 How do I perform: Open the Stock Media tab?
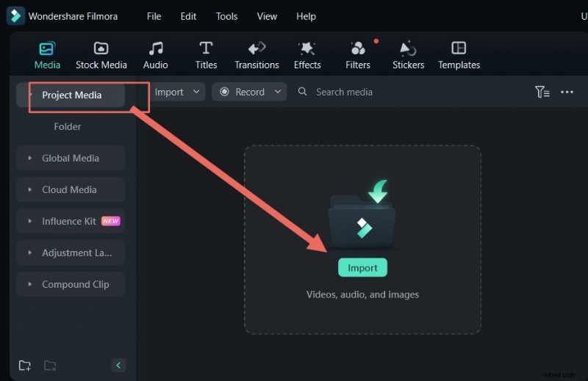[101, 56]
